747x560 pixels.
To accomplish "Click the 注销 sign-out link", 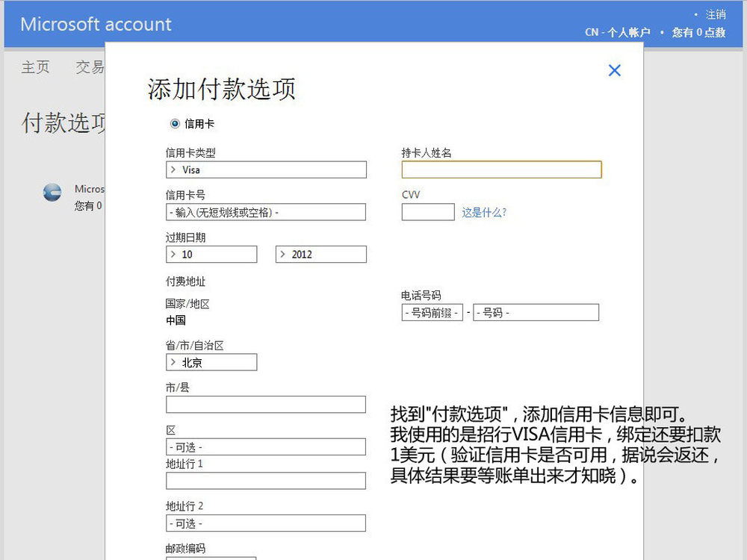I will pos(716,15).
